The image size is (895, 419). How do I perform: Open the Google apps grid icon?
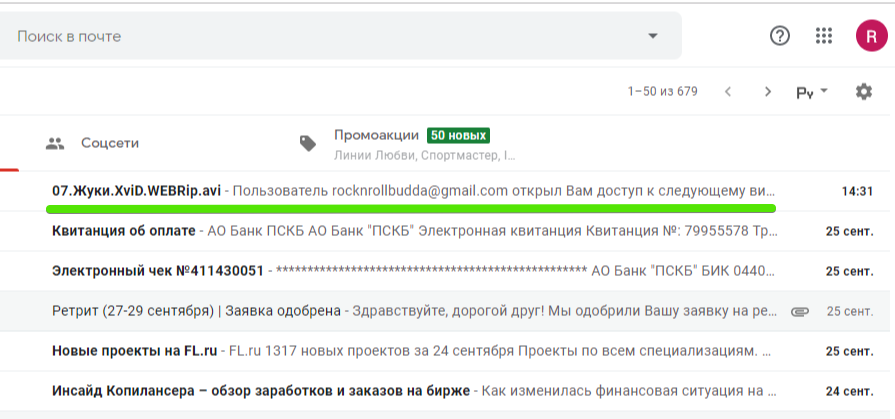(824, 36)
